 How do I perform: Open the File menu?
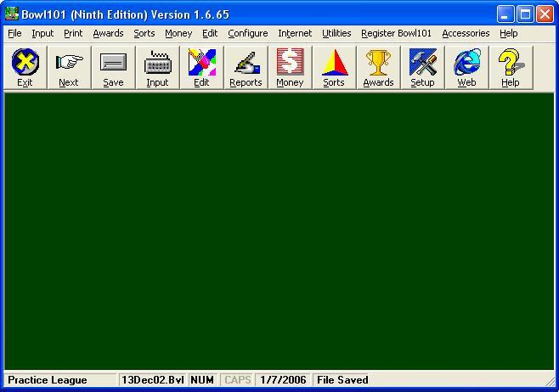point(14,33)
